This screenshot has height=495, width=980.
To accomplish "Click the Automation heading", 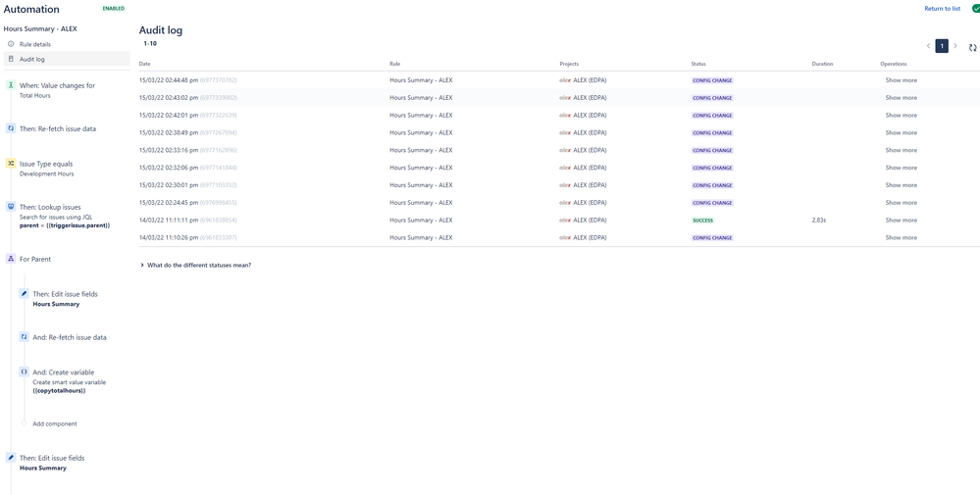I will [31, 10].
